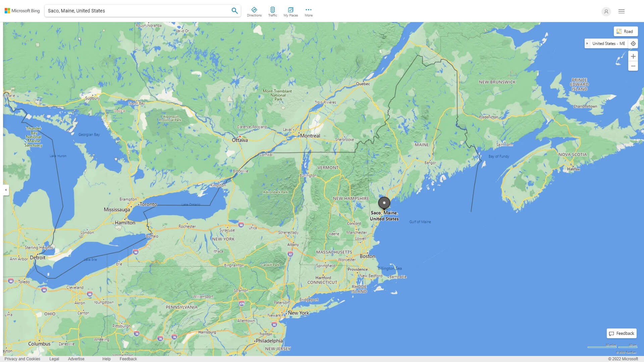Click the Traffic light icon
This screenshot has width=644, height=362.
point(273,10)
